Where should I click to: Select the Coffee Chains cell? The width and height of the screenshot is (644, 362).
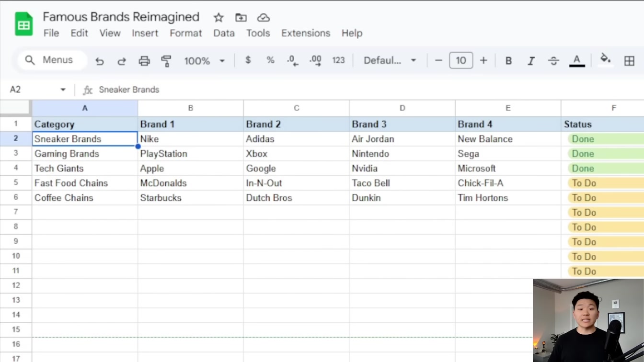pyautogui.click(x=85, y=198)
